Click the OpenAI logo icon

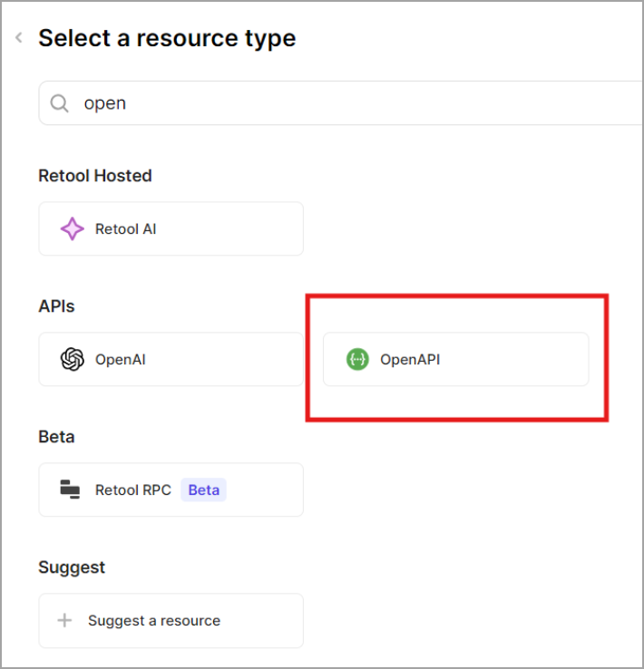click(x=72, y=360)
